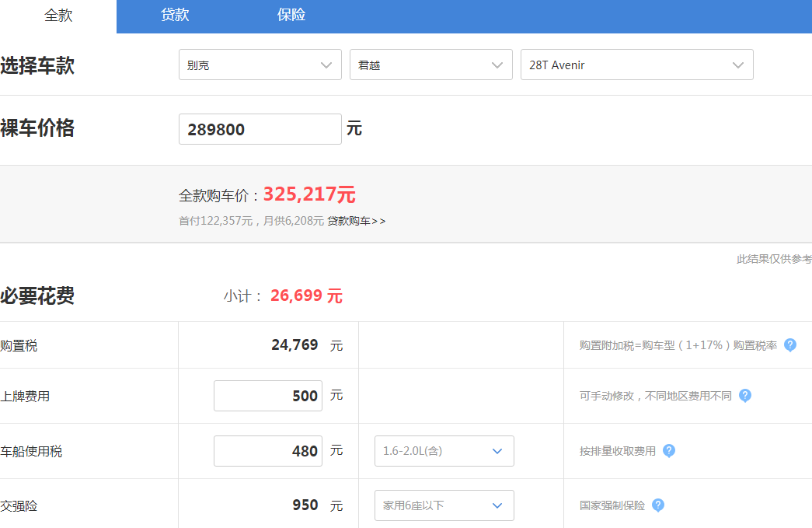The width and height of the screenshot is (812, 528).
Task: Switch to the 保险 tab
Action: [291, 15]
